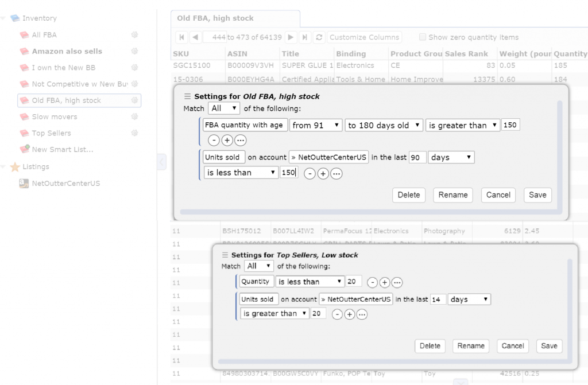Open days unit dropdown in Old FBA settings
The image size is (588, 385).
451,157
